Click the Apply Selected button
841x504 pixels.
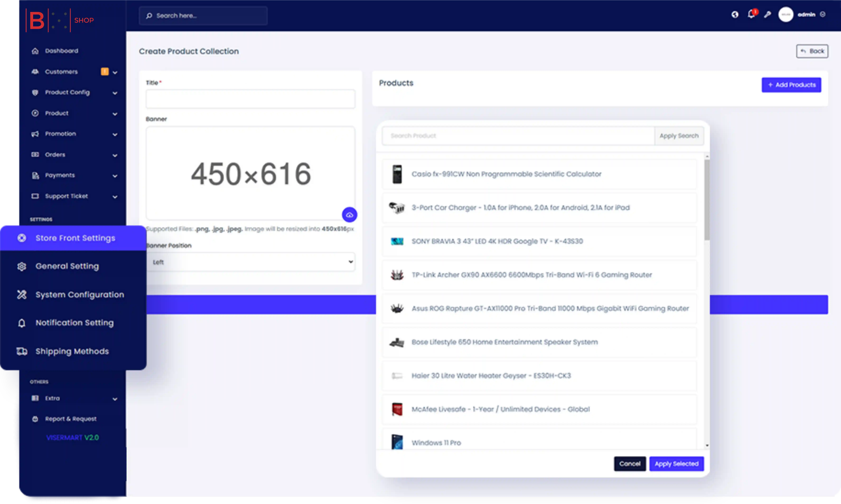(676, 464)
